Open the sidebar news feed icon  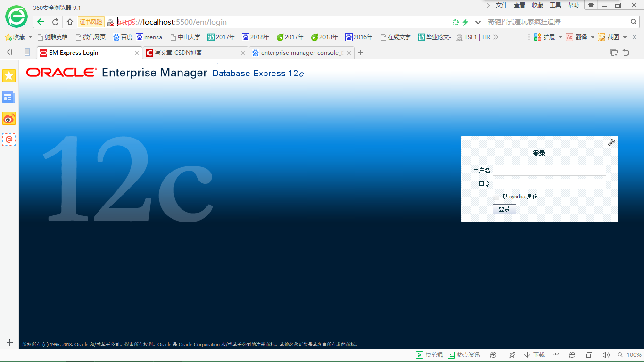tap(9, 97)
